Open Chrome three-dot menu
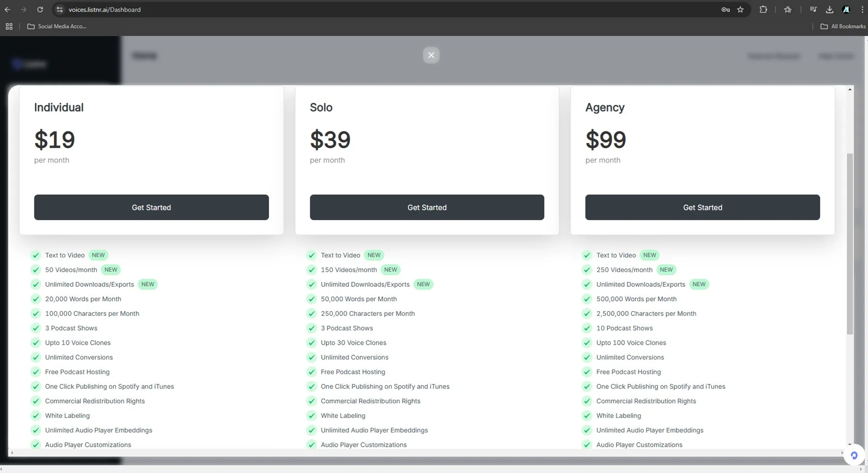 [862, 9]
